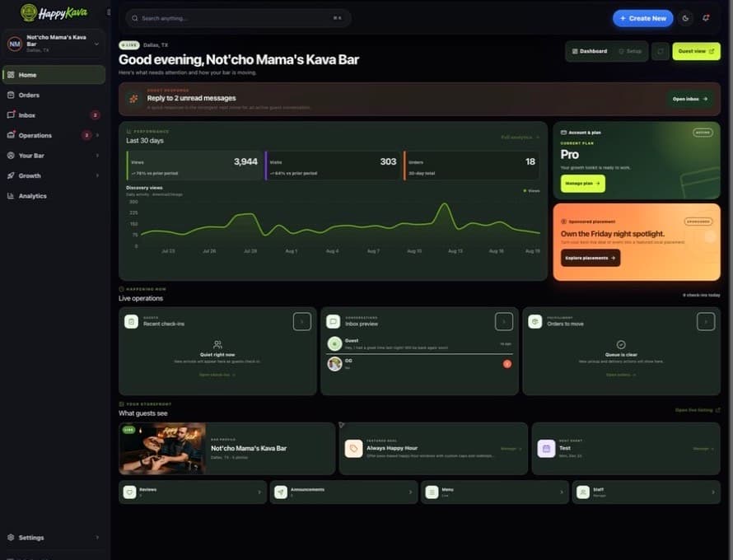This screenshot has width=733, height=560.
Task: Click Open inbox on the banner
Action: tap(690, 99)
